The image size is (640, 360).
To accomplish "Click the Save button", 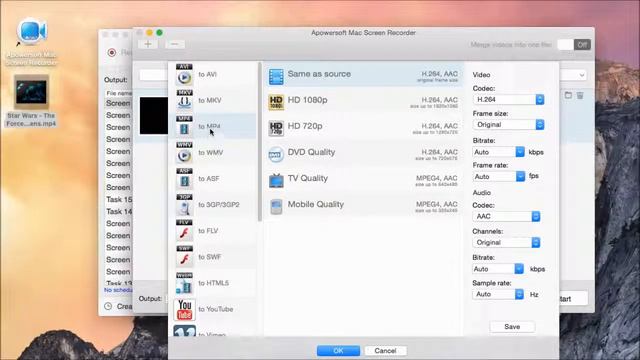I will (512, 327).
